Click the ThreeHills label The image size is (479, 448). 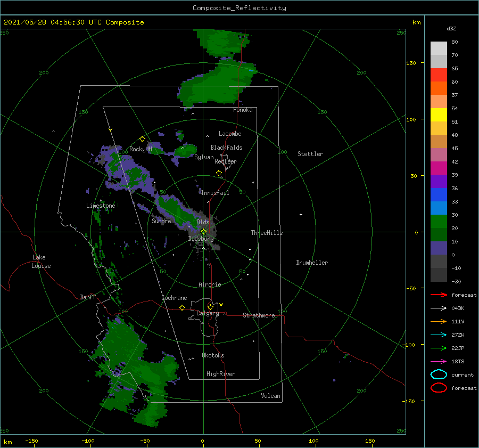pos(267,233)
